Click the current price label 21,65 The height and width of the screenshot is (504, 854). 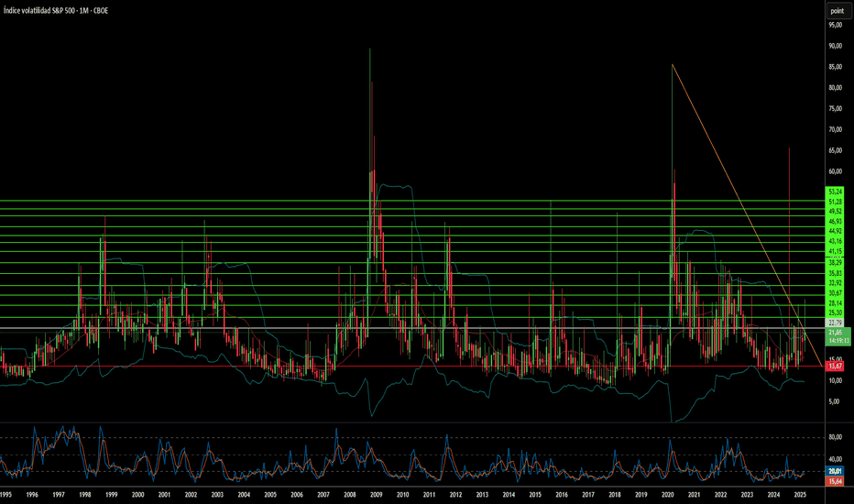click(x=838, y=331)
